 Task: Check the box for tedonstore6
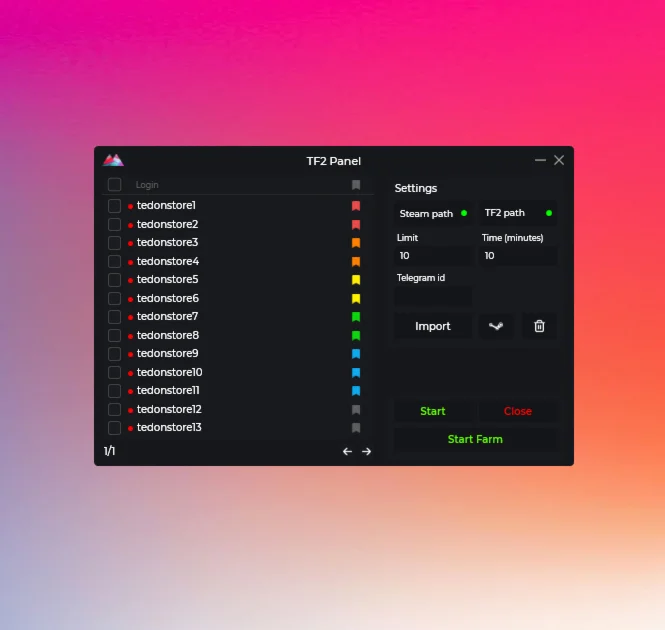115,299
